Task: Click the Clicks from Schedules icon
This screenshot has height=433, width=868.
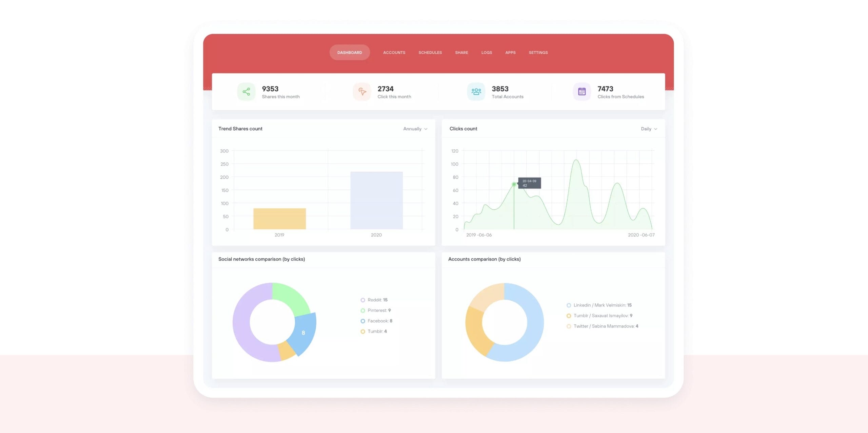Action: tap(583, 91)
